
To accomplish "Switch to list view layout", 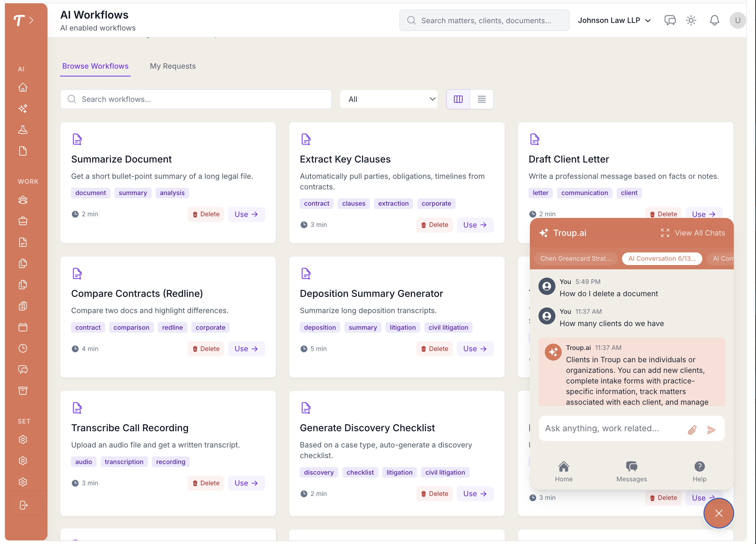I will (x=481, y=99).
